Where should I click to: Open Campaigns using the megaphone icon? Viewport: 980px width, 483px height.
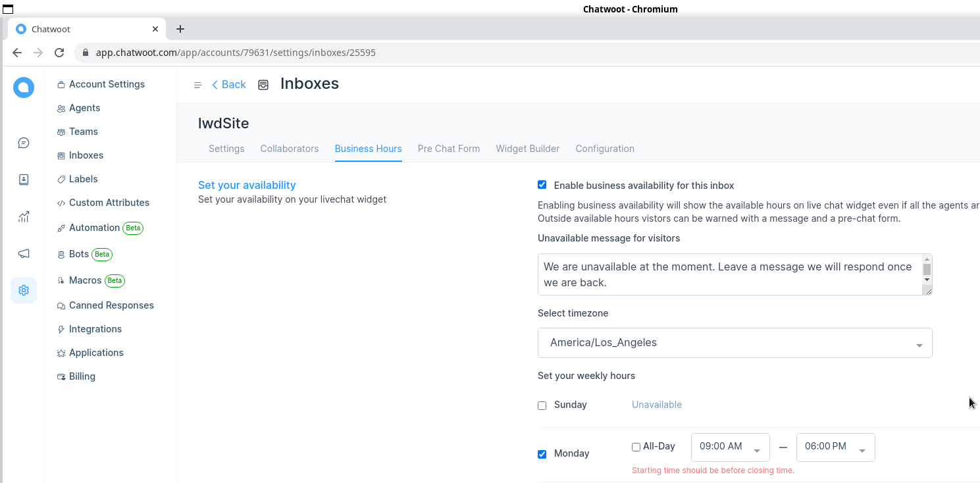click(x=24, y=253)
